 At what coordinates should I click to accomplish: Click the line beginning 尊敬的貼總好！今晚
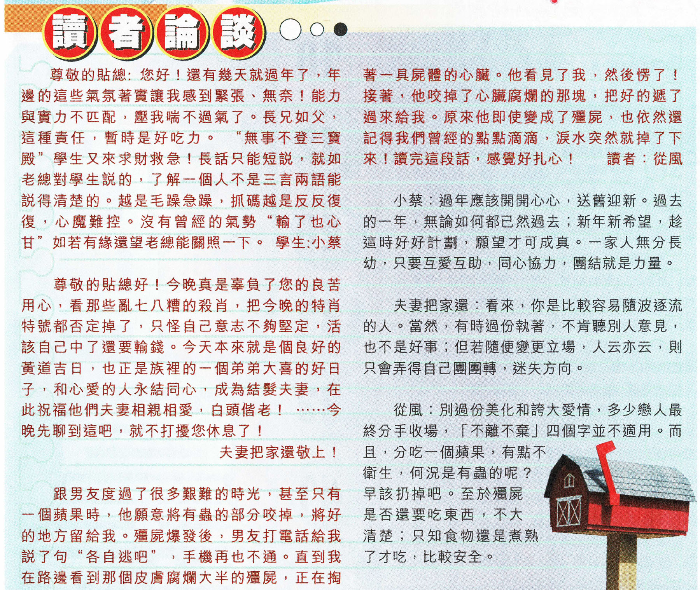[x=196, y=285]
